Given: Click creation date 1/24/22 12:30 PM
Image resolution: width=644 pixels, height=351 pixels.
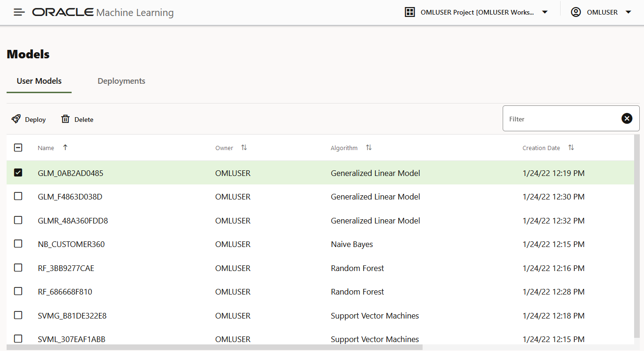Looking at the screenshot, I should pos(554,197).
